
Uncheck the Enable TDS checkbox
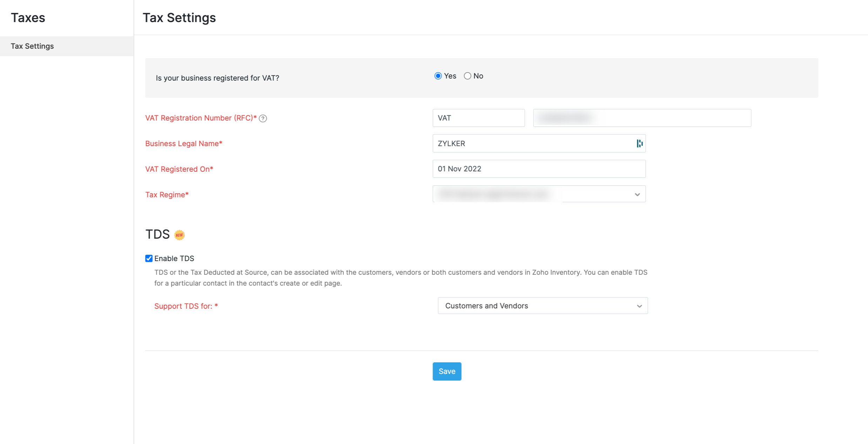[149, 259]
